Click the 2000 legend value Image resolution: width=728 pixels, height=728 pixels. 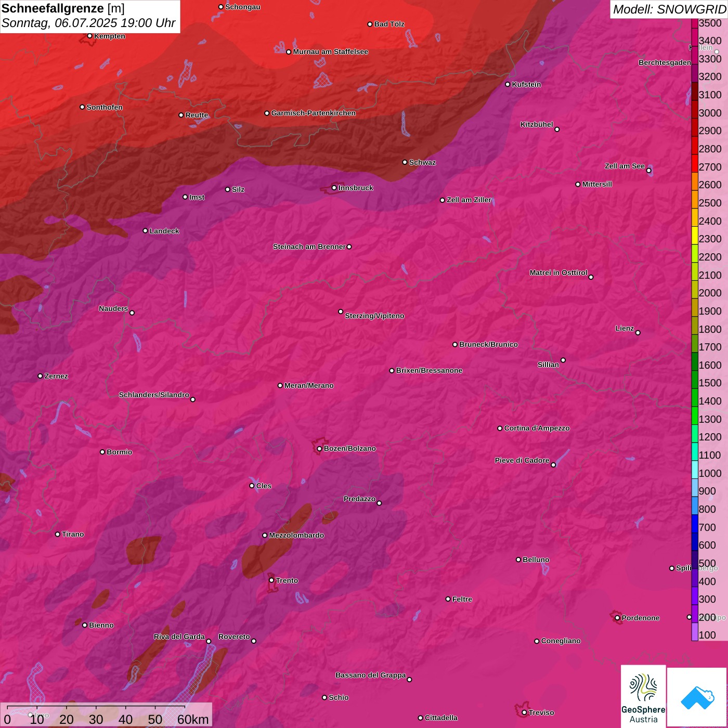click(710, 293)
